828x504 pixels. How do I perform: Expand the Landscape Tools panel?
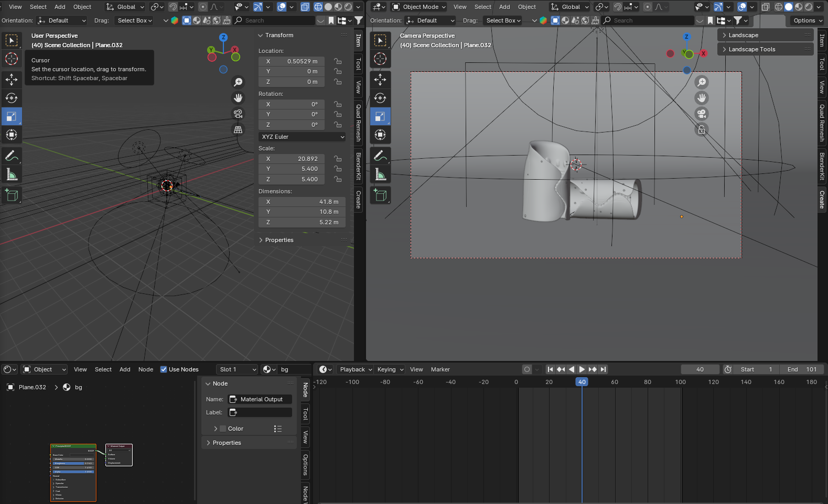(x=751, y=49)
